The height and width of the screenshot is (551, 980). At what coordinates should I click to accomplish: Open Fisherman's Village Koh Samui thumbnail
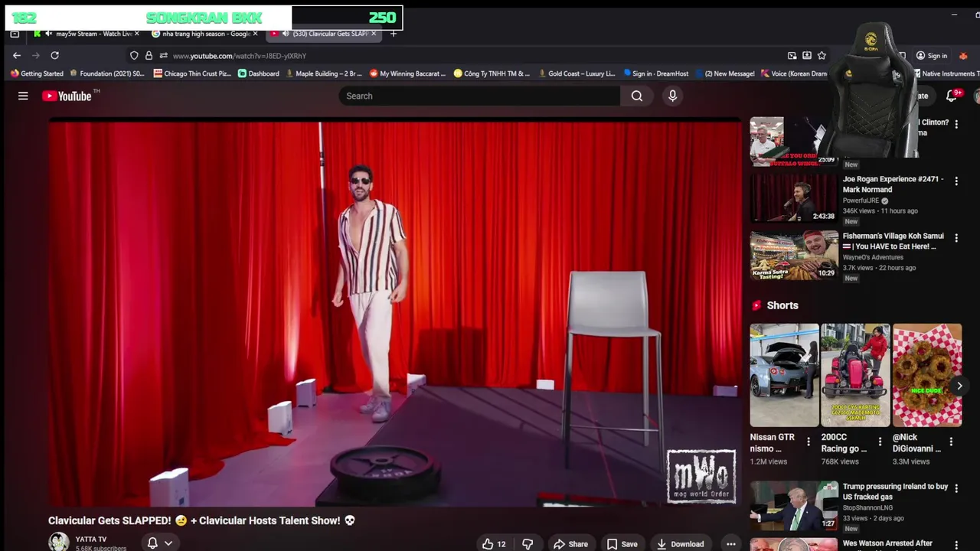pos(794,256)
